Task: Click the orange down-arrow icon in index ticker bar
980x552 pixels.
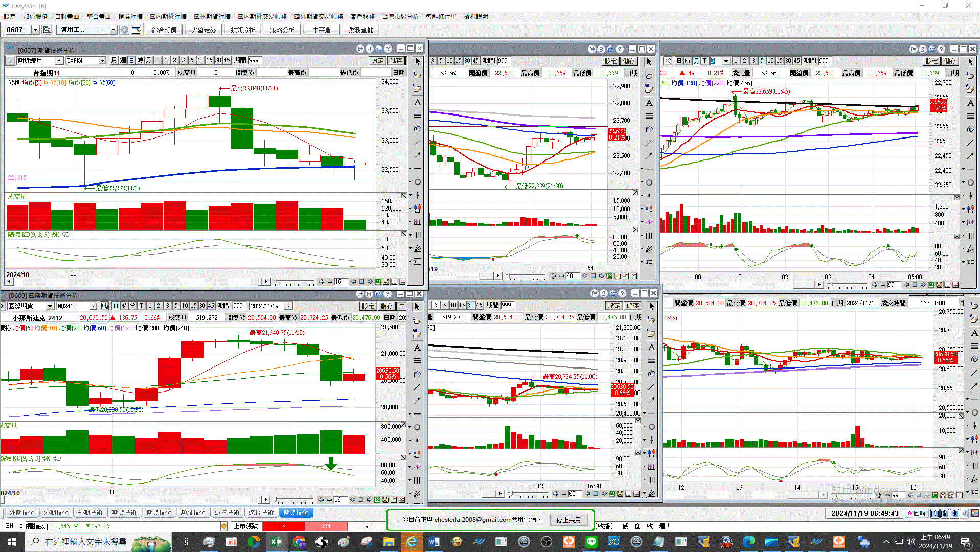Action: pyautogui.click(x=224, y=526)
